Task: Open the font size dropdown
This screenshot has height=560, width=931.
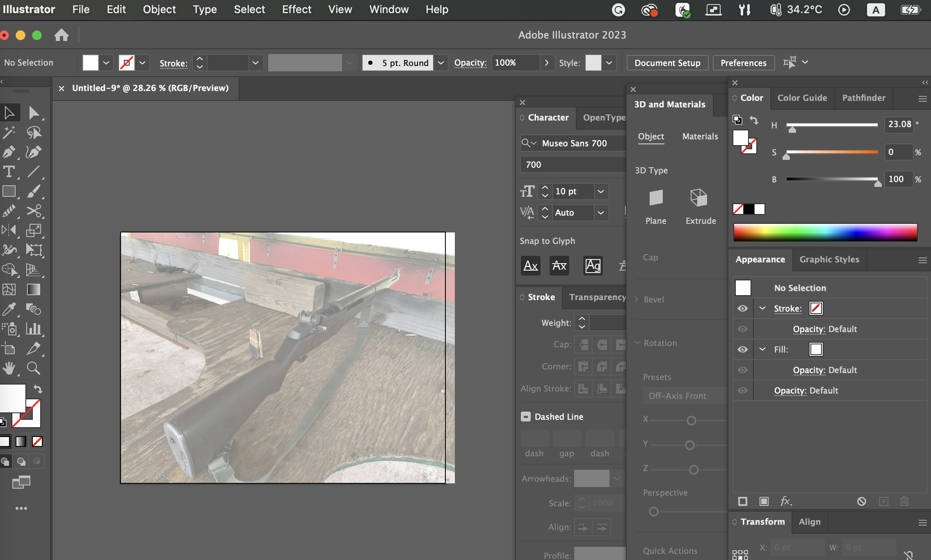Action: (601, 191)
